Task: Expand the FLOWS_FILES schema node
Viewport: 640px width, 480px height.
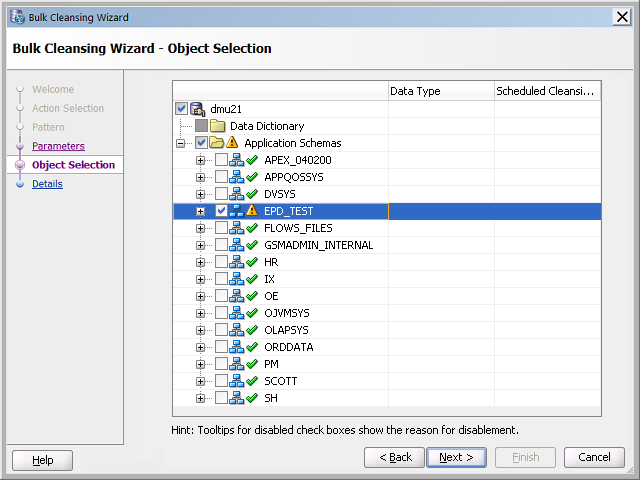Action: point(201,228)
